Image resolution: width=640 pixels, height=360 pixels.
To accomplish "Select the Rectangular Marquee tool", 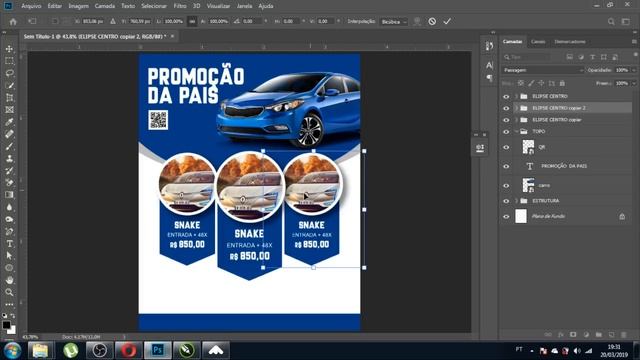I will pos(9,61).
